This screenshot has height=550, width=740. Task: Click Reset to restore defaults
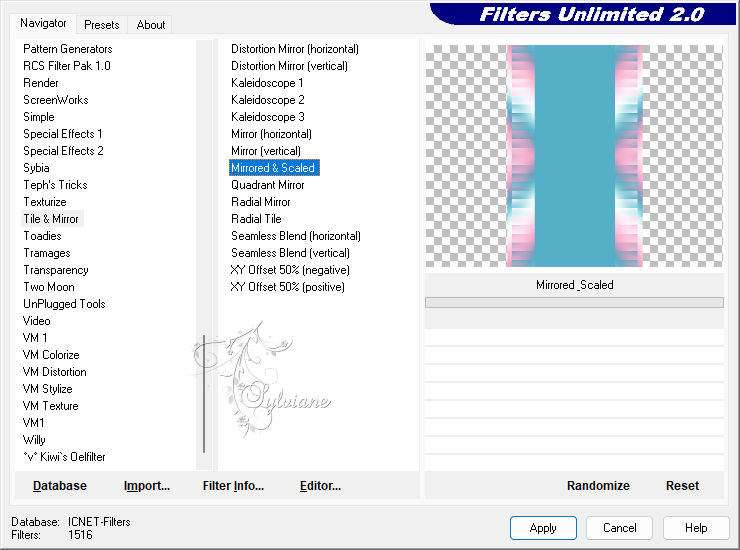coord(682,485)
